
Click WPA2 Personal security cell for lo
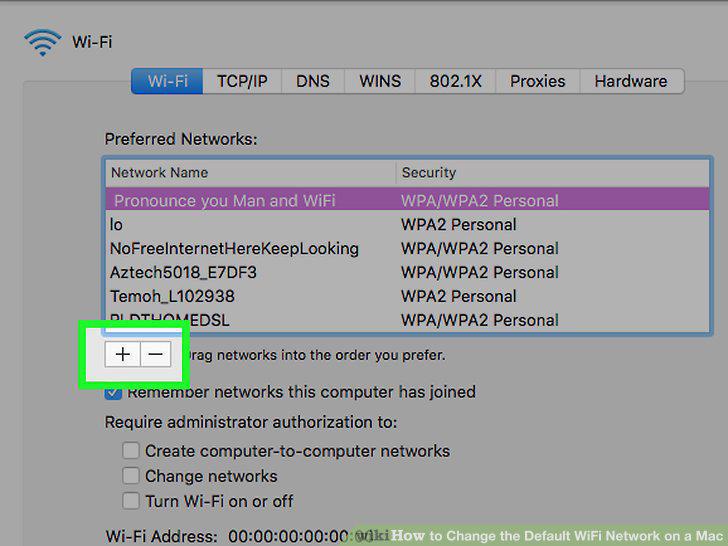459,225
